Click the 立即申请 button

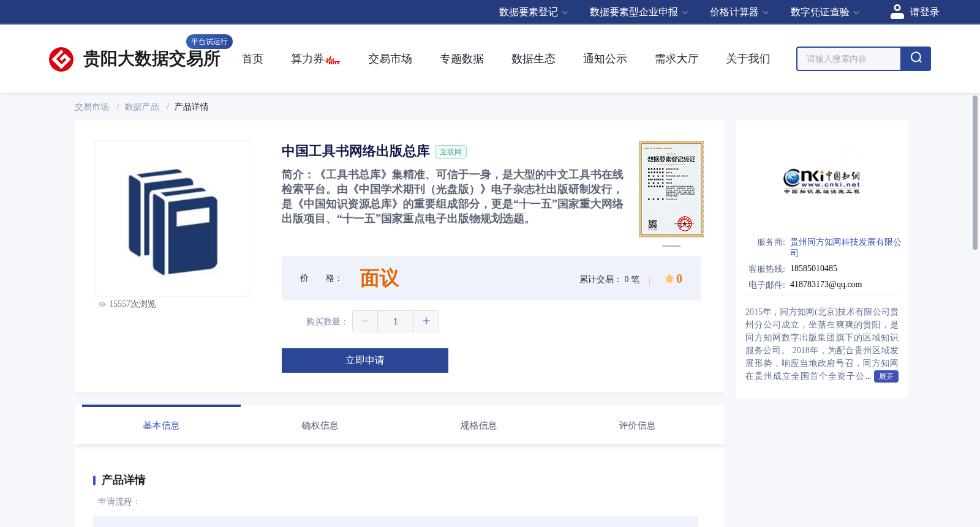365,361
